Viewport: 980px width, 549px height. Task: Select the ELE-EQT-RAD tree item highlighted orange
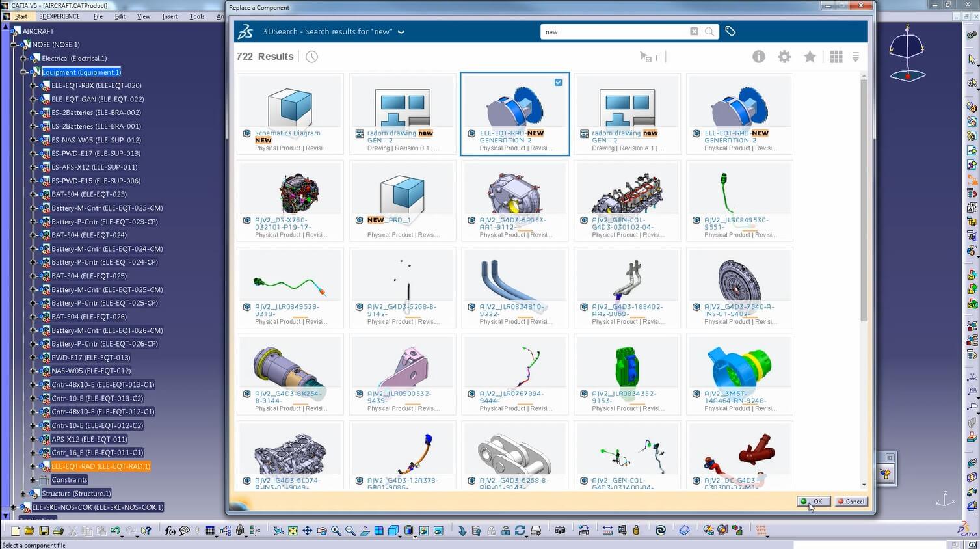pos(101,466)
